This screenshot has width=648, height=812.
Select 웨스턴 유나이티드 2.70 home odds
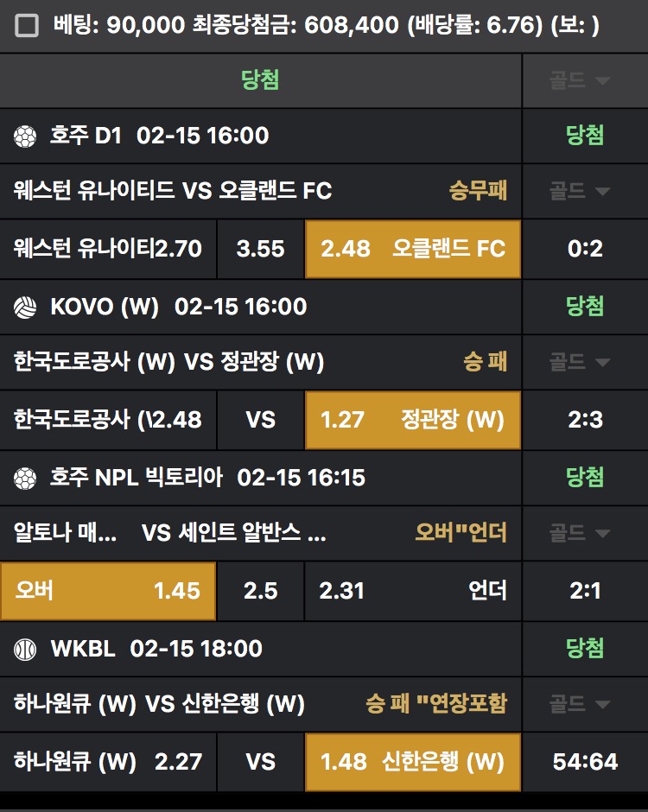point(108,249)
